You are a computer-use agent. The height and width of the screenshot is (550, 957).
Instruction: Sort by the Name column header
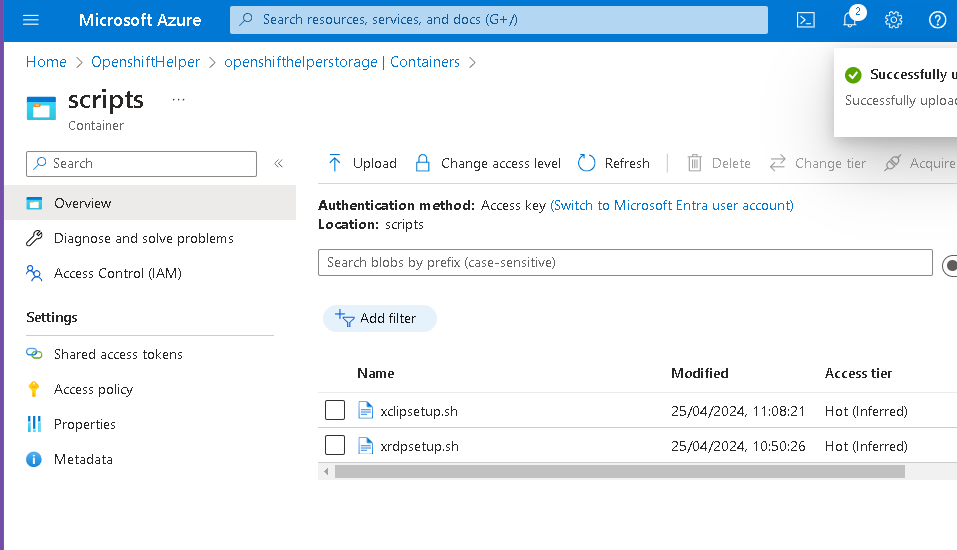(375, 373)
